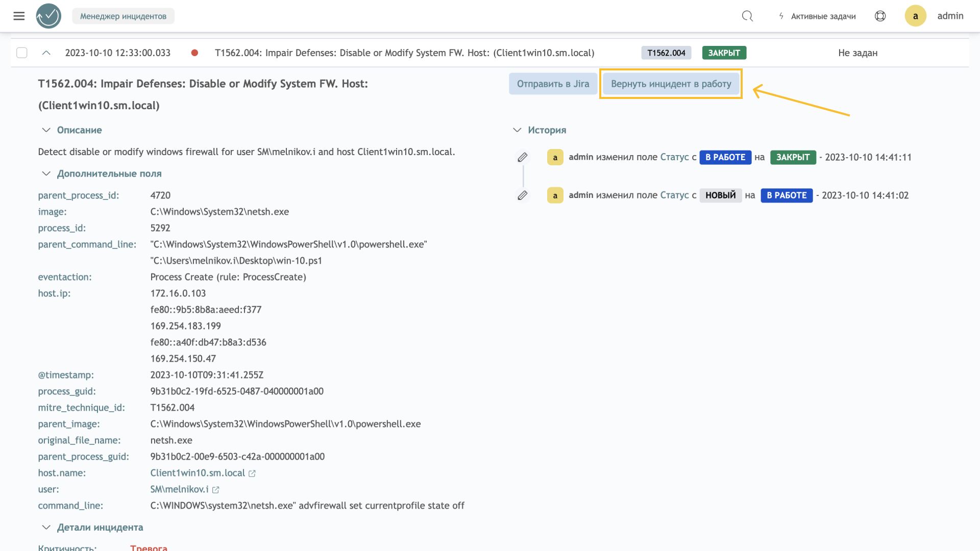Viewport: 980px width, 551px height.
Task: Click the T1562.004 tag in the incident row
Action: point(666,53)
